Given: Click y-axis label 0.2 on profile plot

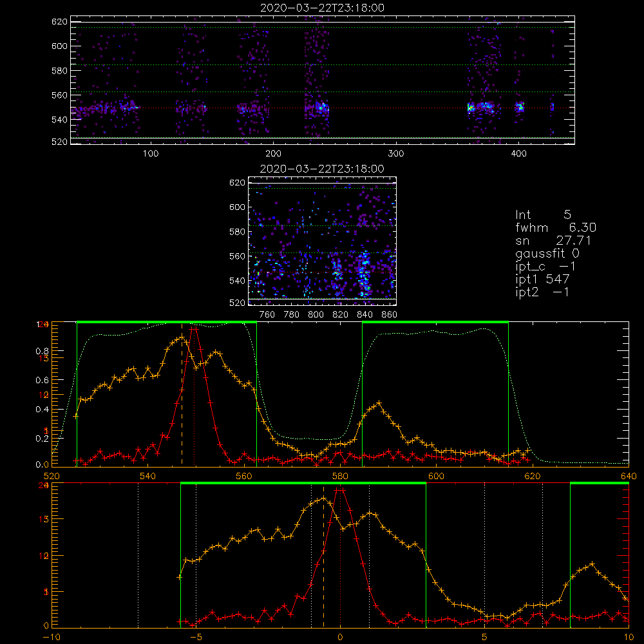Looking at the screenshot, I should (x=43, y=439).
